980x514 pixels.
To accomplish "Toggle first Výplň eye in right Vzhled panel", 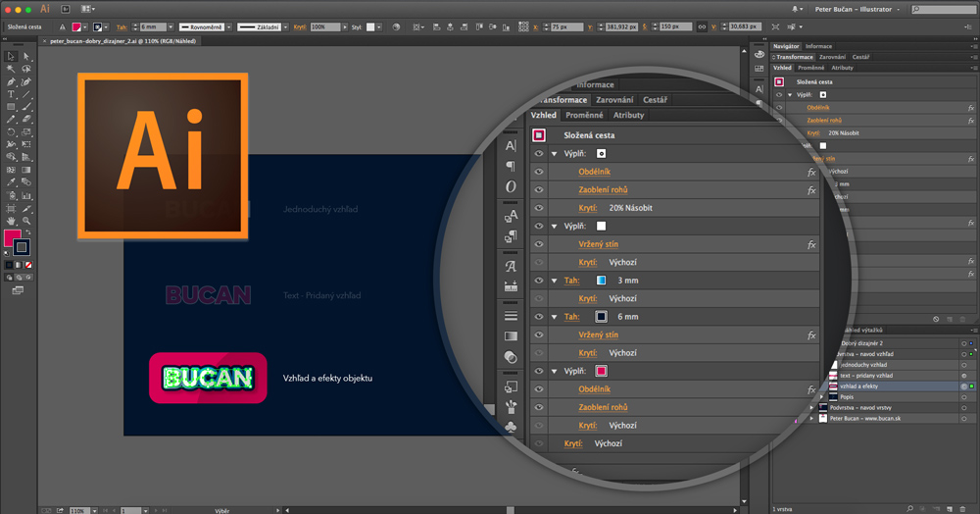I will pos(779,94).
